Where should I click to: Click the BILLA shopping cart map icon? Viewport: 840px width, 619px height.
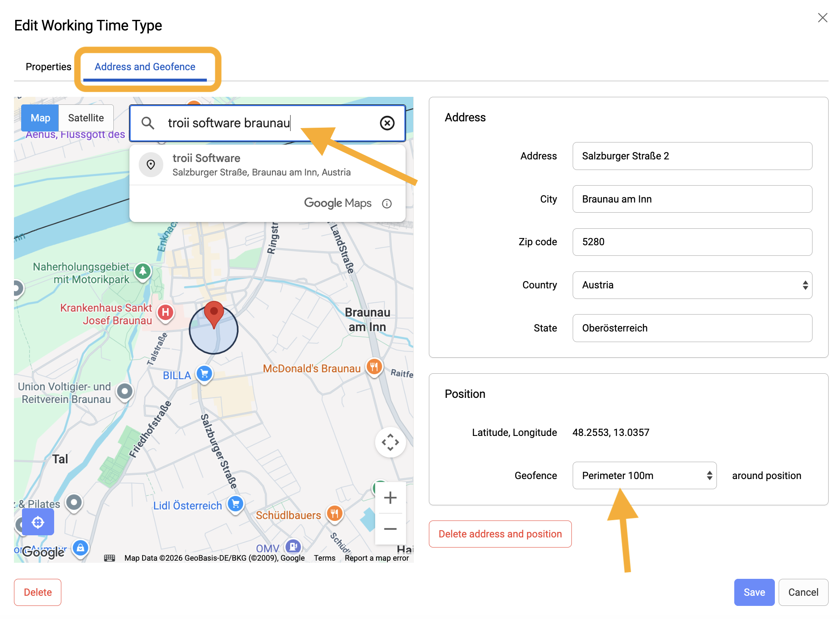[204, 374]
